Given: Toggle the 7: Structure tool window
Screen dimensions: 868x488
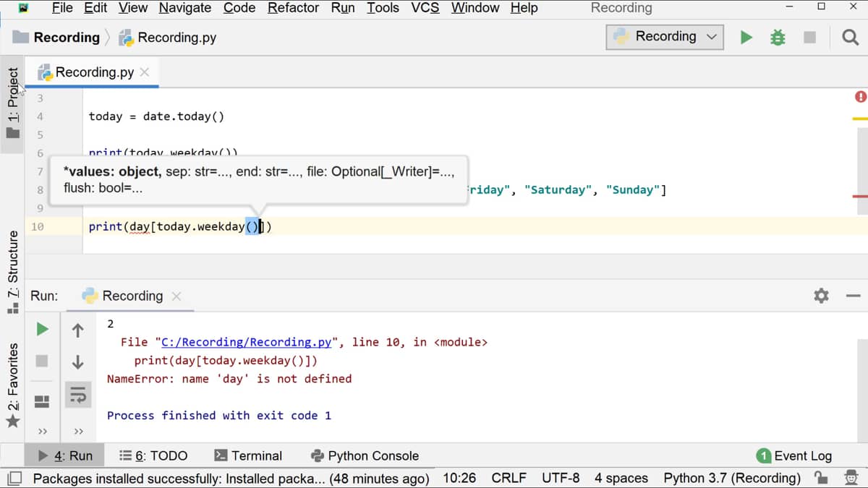Looking at the screenshot, I should tap(12, 273).
